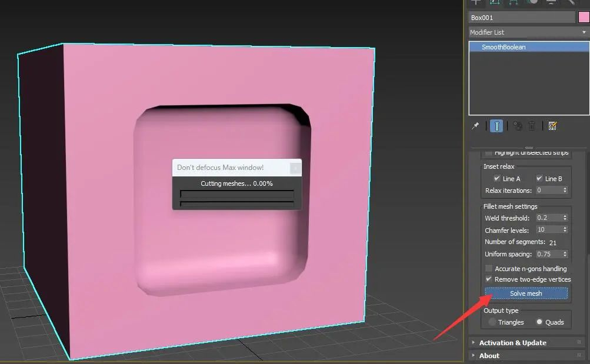Close the cutting meshes progress dialog

295,168
